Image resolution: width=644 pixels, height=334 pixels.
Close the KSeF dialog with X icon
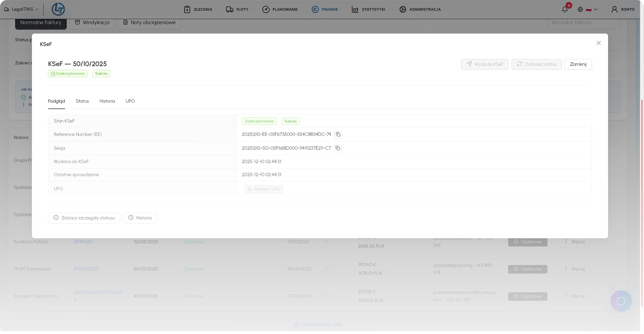point(598,43)
